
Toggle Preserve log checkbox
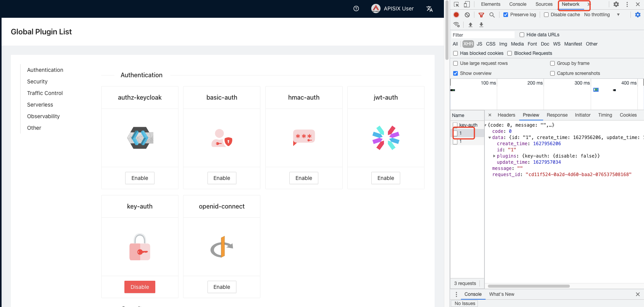click(506, 15)
